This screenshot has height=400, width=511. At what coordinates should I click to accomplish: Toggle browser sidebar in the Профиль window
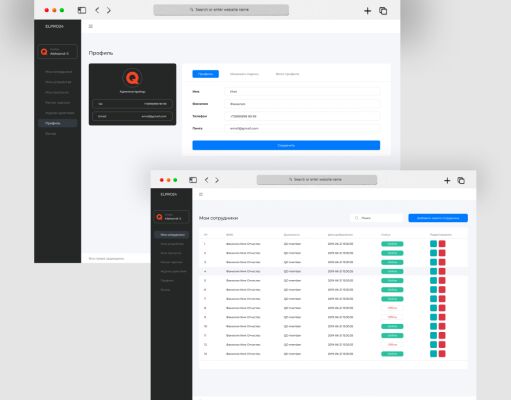(x=82, y=10)
